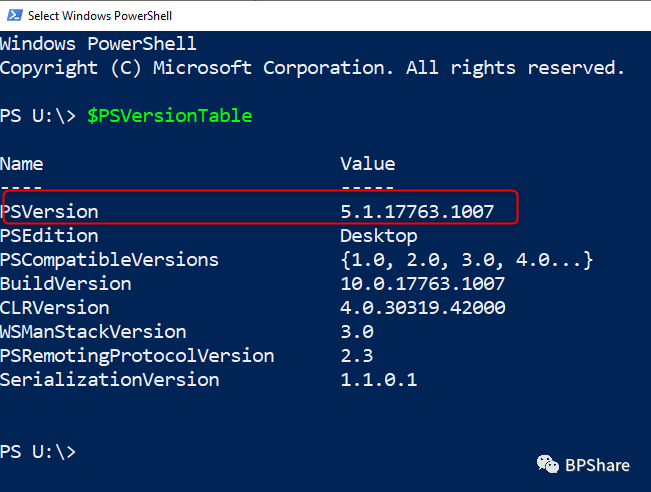The height and width of the screenshot is (492, 651).
Task: Click the PSVersion value 5.1.17763.1007
Action: click(417, 212)
